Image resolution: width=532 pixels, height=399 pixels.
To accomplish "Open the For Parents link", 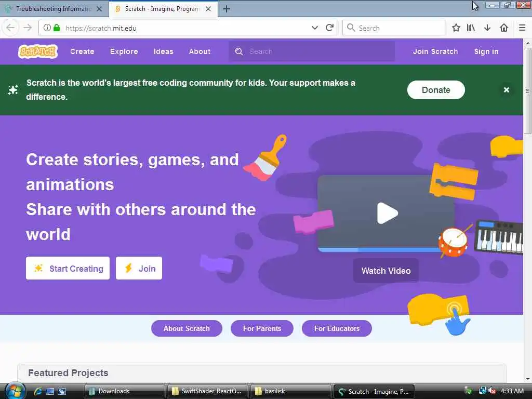I will 262,328.
